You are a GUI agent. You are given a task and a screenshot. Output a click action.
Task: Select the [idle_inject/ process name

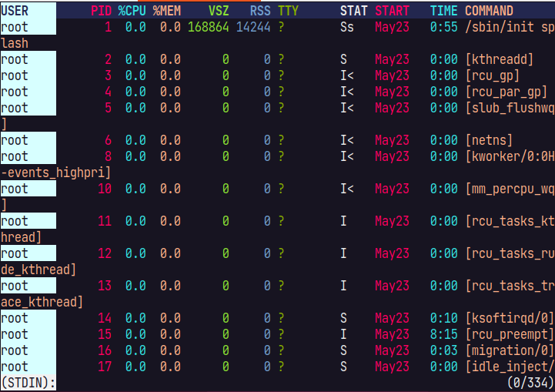(x=510, y=367)
